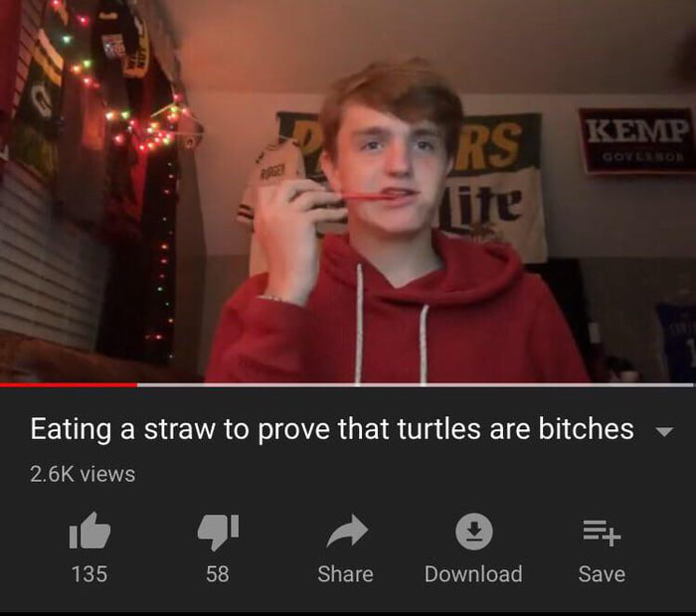Viewport: 696px width, 616px height.
Task: Click the Share label text
Action: [345, 574]
